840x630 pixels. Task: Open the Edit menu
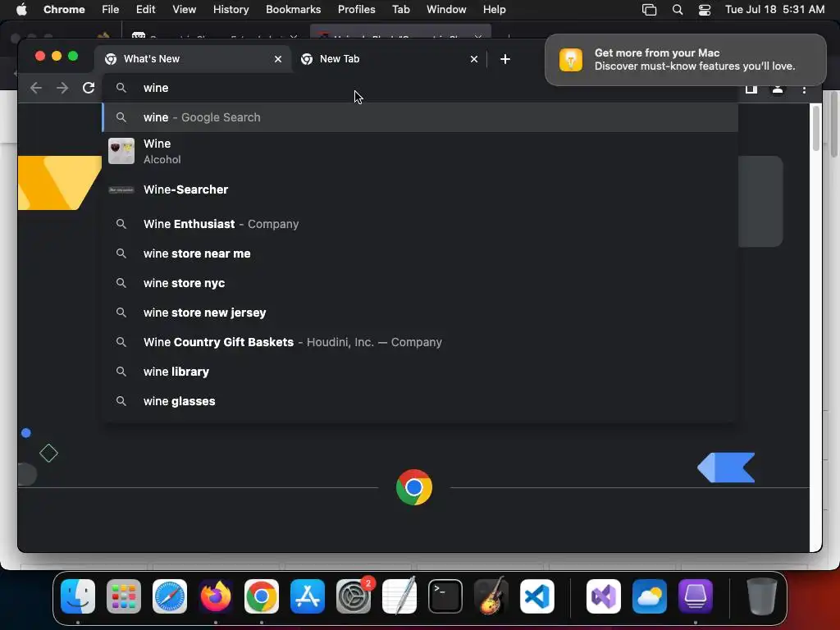point(146,10)
